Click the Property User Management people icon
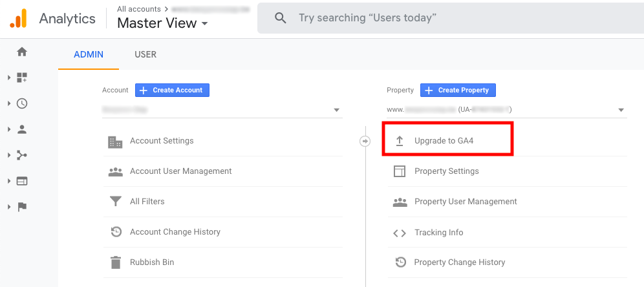This screenshot has width=644, height=287. coord(400,202)
